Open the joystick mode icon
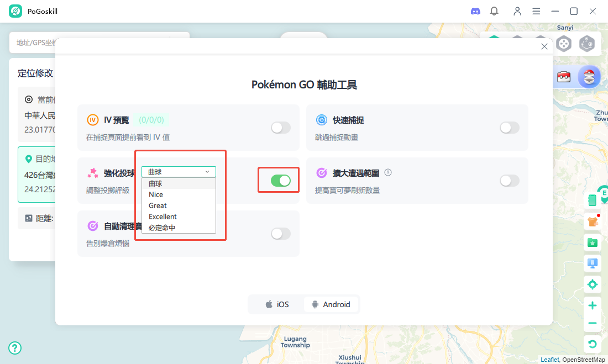 564,44
